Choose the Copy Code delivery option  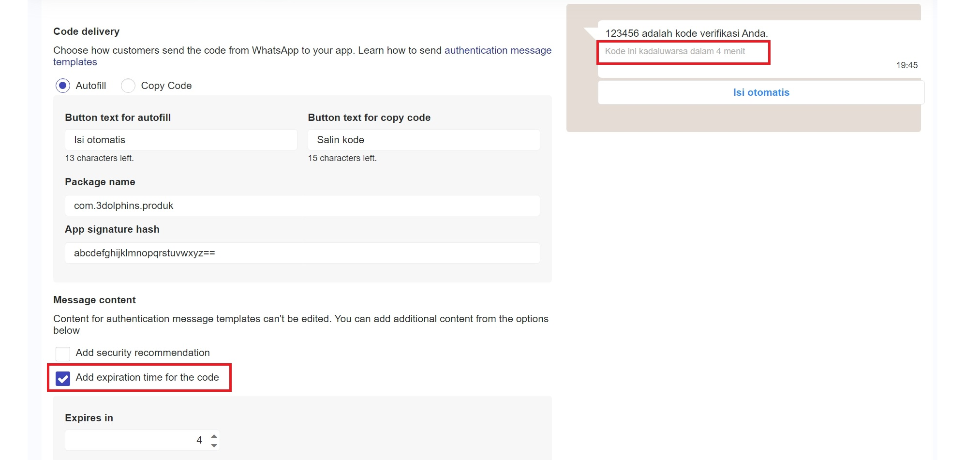coord(128,86)
